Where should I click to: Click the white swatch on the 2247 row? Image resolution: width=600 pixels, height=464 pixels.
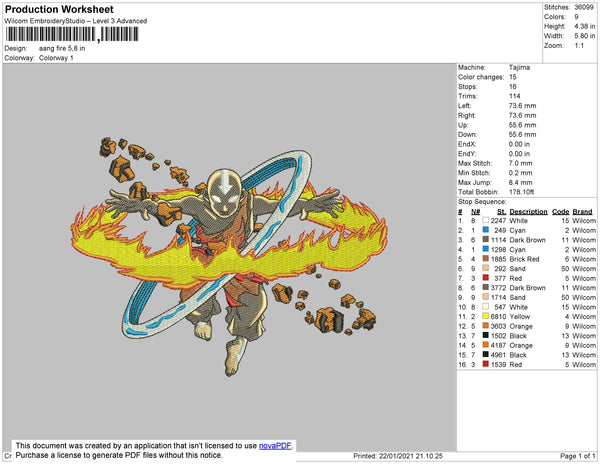486,220
